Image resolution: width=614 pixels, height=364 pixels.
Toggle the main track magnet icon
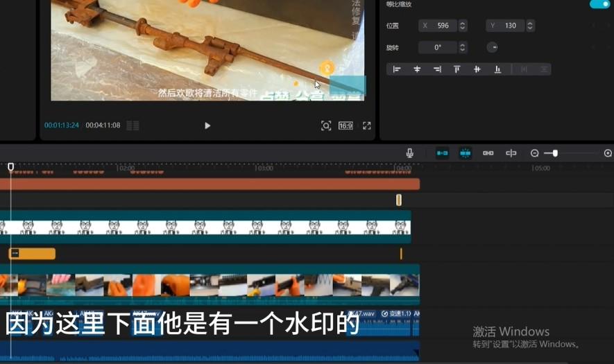pos(442,153)
